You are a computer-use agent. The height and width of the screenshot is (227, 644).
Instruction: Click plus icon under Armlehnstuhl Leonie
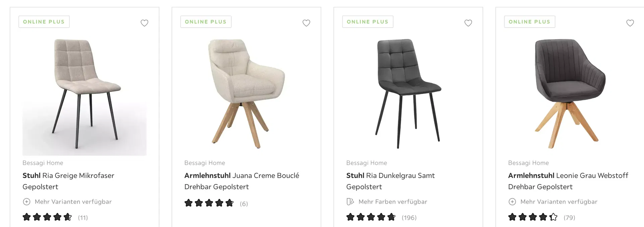(x=512, y=202)
